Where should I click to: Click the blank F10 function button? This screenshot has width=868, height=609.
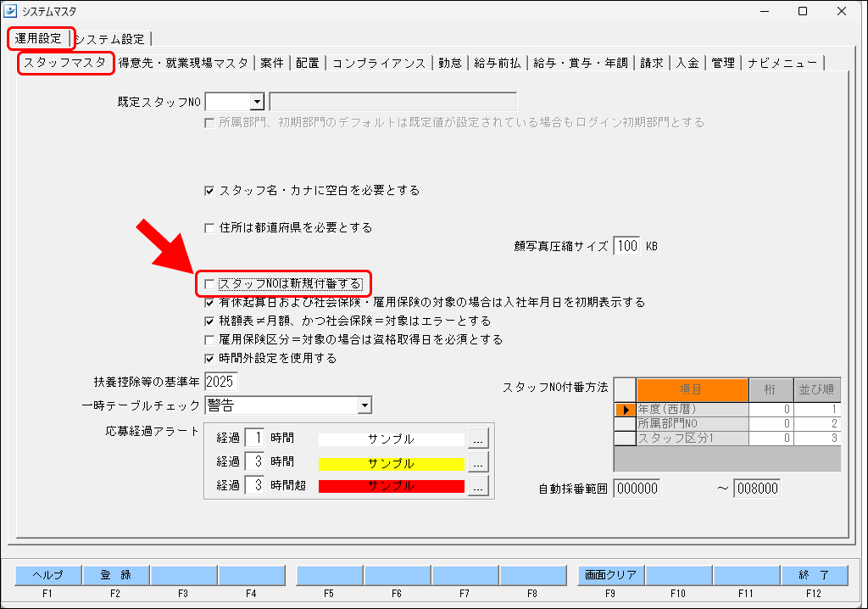coord(678,575)
